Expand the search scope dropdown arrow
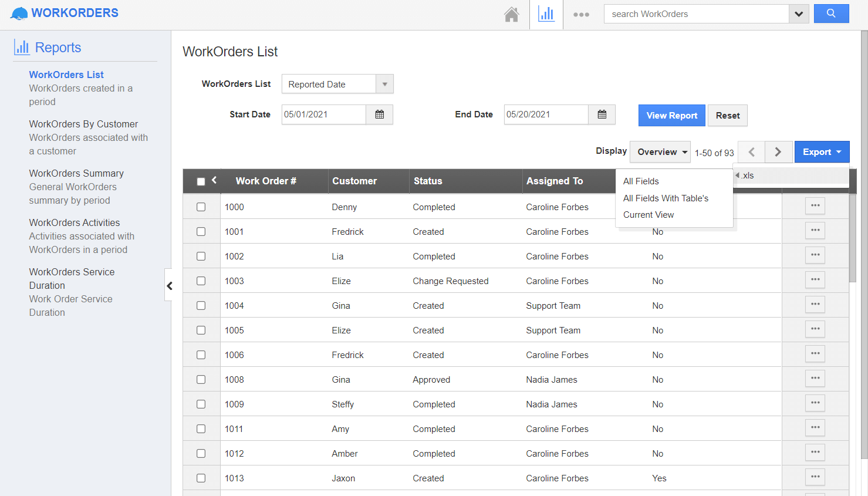The height and width of the screenshot is (496, 868). point(799,13)
